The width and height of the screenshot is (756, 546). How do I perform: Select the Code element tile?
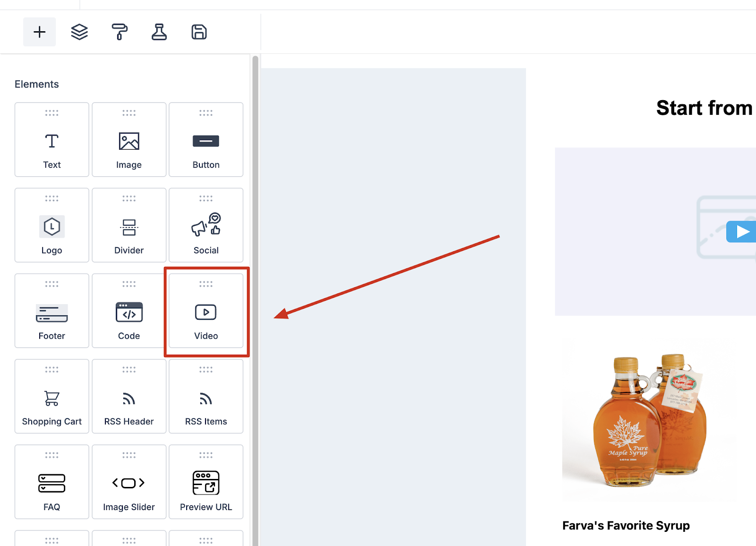[129, 311]
